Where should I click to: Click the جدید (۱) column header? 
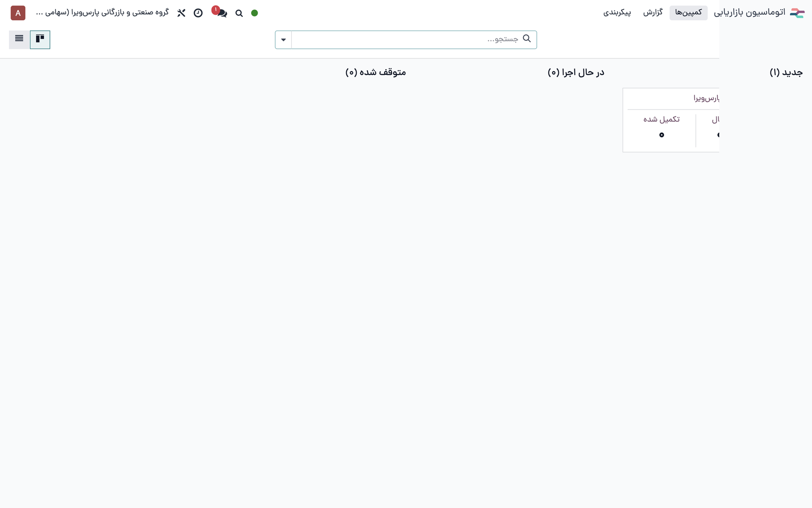coord(786,72)
